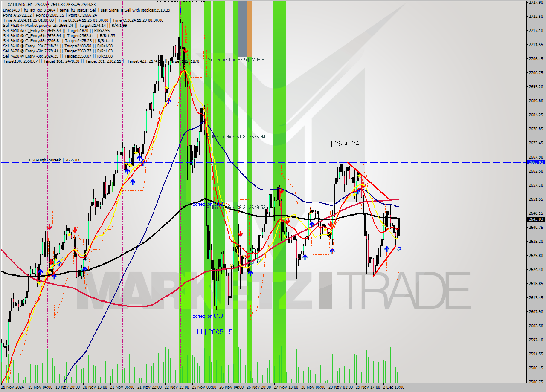Click the 2665.83 price tag on axis
The height and width of the screenshot is (392, 546).
tap(536, 162)
